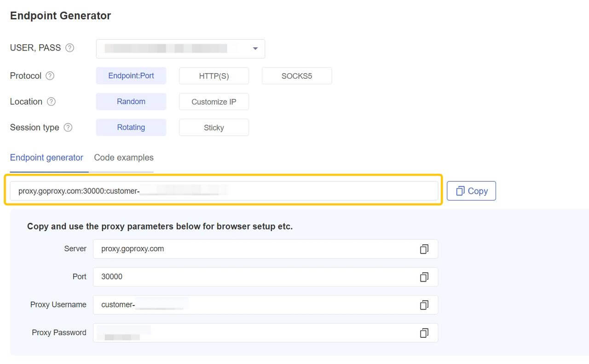This screenshot has height=364, width=589.
Task: Click the help icon next to USER, PASS
Action: pos(69,48)
